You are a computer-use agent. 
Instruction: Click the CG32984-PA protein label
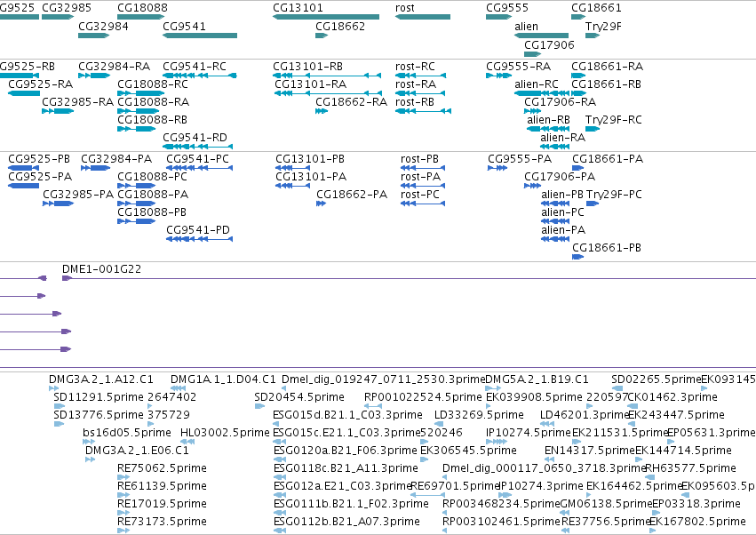coord(116,159)
